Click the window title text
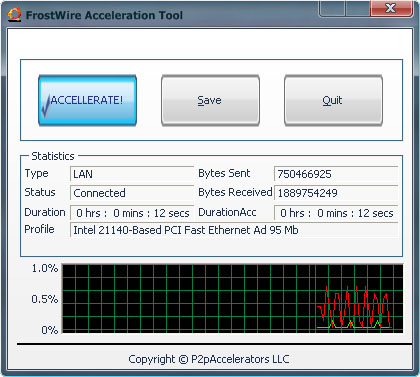This screenshot has height=377, width=420. click(104, 15)
